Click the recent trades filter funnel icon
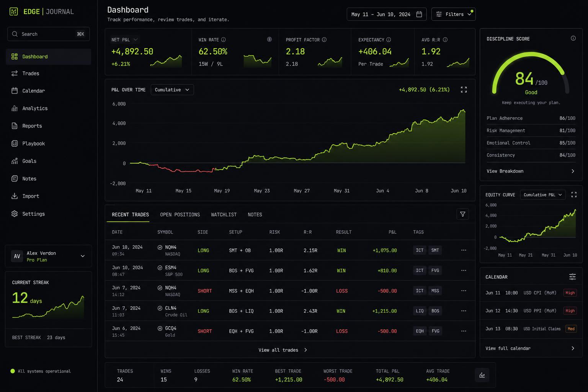Viewport: 588px width, 392px height. click(463, 214)
